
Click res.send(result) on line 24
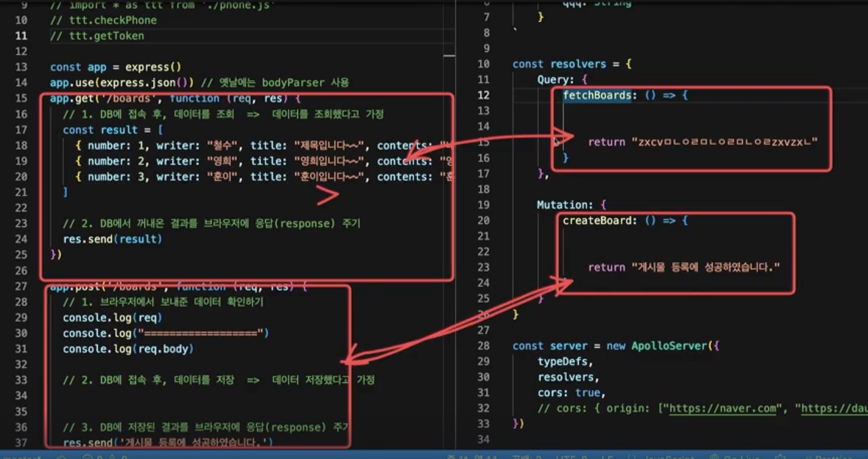point(112,239)
